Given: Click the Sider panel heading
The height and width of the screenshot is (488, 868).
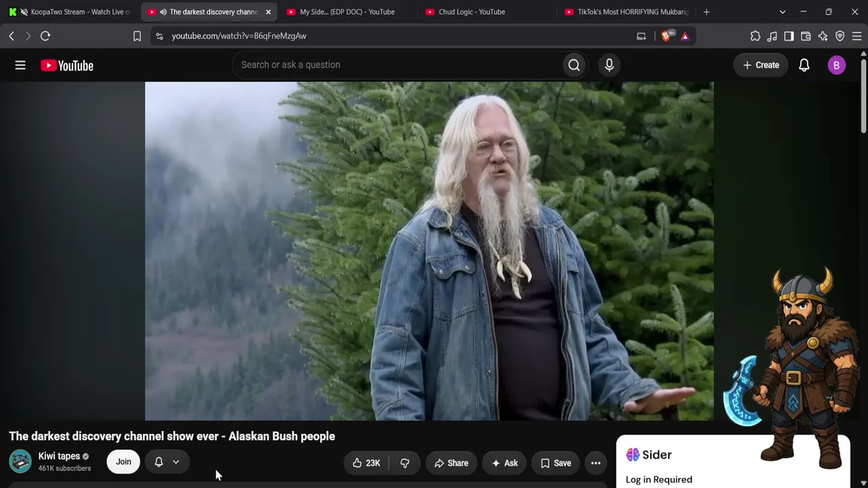Looking at the screenshot, I should [649, 455].
